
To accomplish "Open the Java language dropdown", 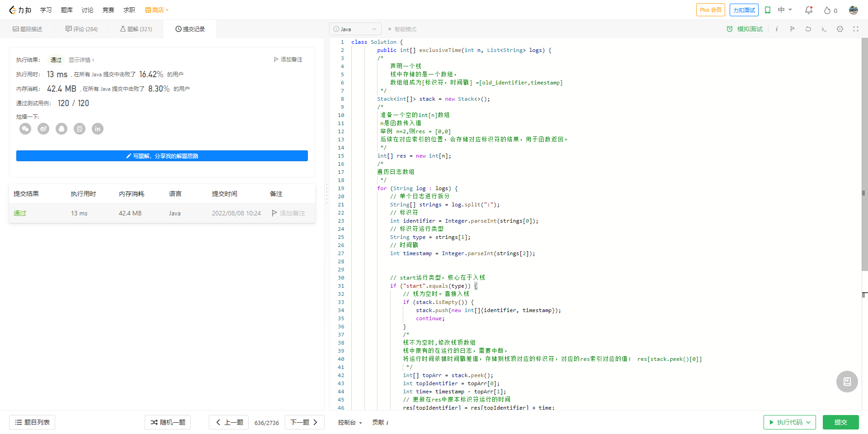I will tap(355, 29).
